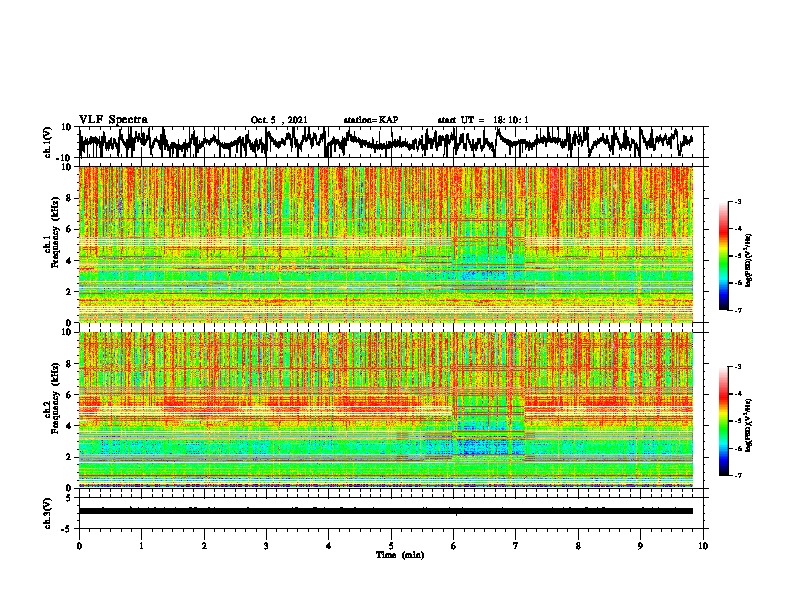Click the 'VLF Spectra' plot title
792x612 pixels.
113,120
